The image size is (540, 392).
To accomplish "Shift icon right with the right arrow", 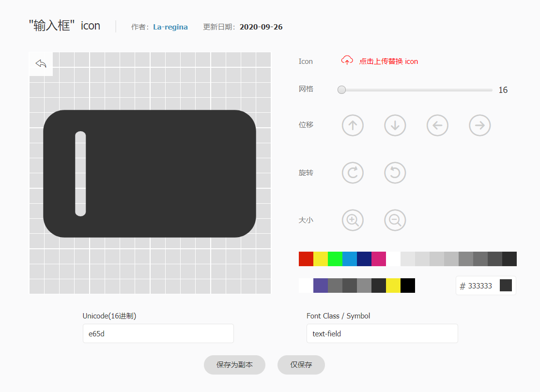I will point(479,125).
